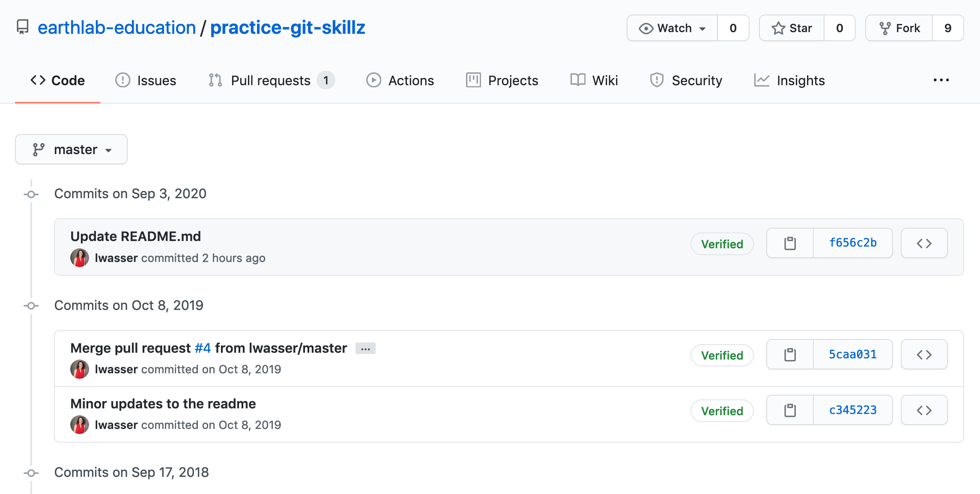Viewport: 980px width, 494px height.
Task: Open lwasser profile on Minor updates commit
Action: (116, 425)
